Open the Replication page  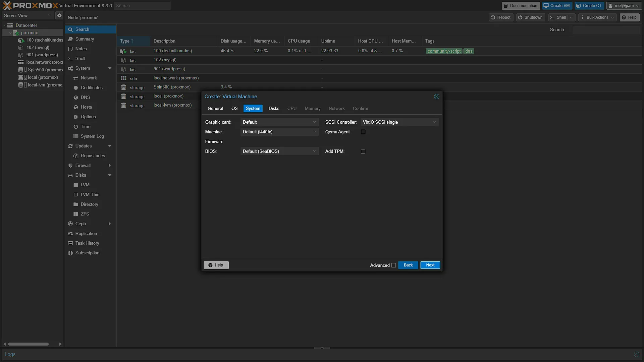coord(86,233)
